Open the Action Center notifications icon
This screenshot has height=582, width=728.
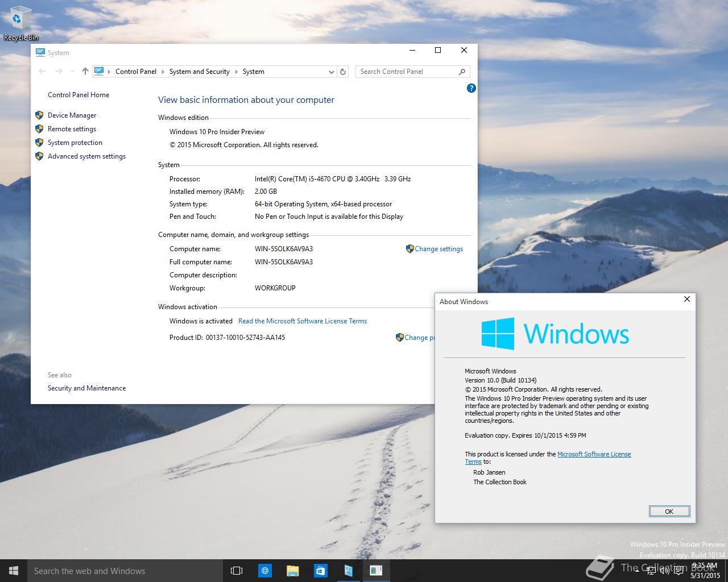click(x=679, y=571)
